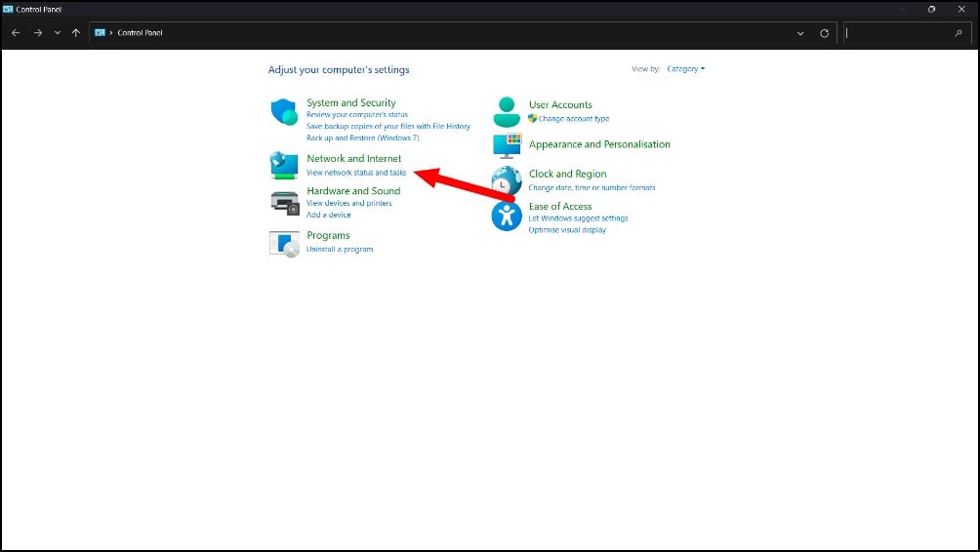The image size is (980, 552).
Task: Click Change account type link
Action: pyautogui.click(x=574, y=119)
